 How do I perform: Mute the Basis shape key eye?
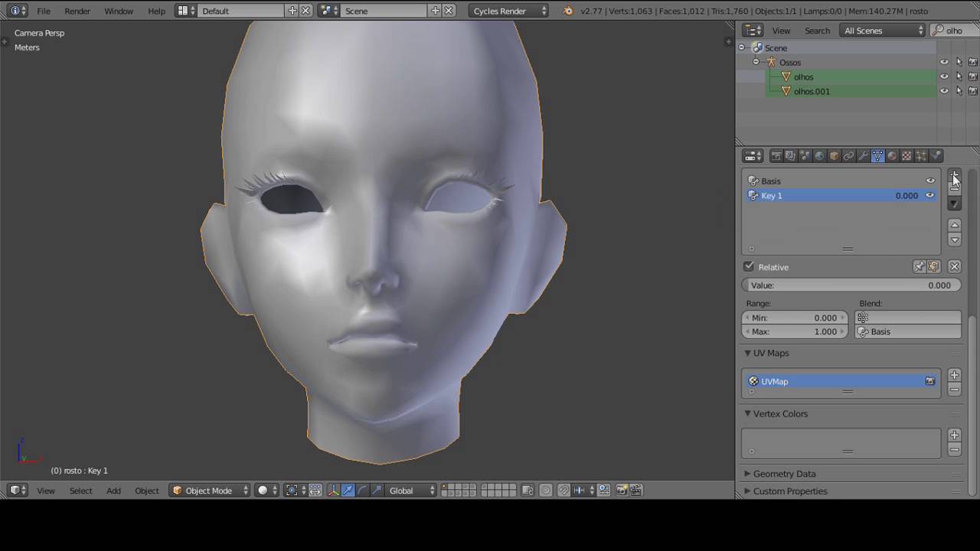930,181
